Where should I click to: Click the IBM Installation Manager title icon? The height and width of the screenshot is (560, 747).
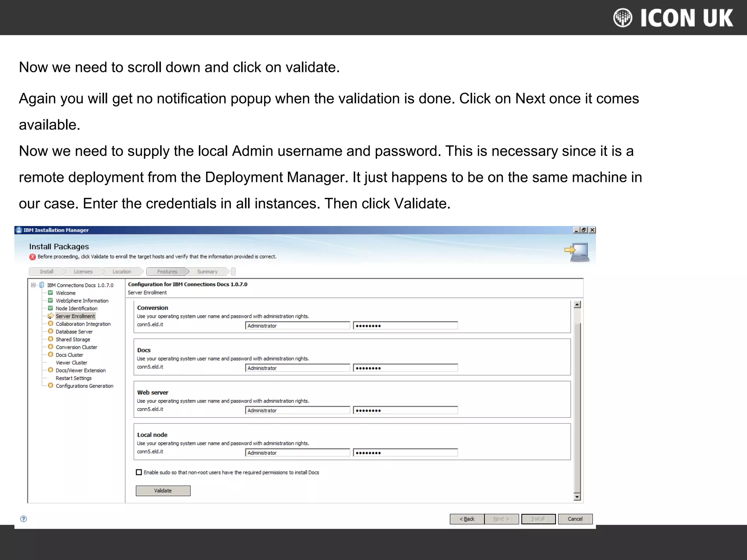pyautogui.click(x=19, y=230)
